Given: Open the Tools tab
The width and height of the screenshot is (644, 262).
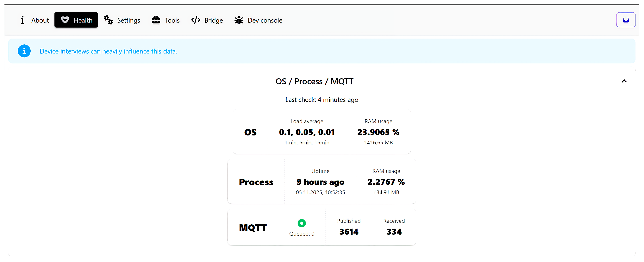Looking at the screenshot, I should point(172,20).
